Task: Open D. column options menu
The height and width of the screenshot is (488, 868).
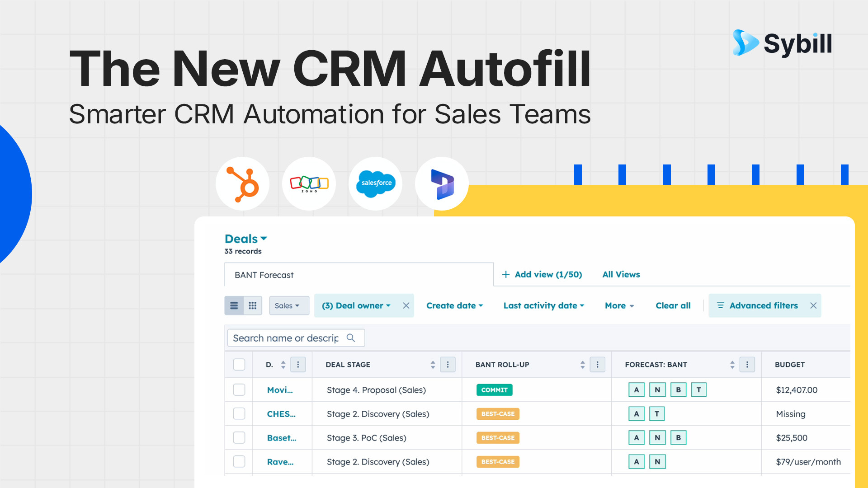Action: [x=298, y=364]
